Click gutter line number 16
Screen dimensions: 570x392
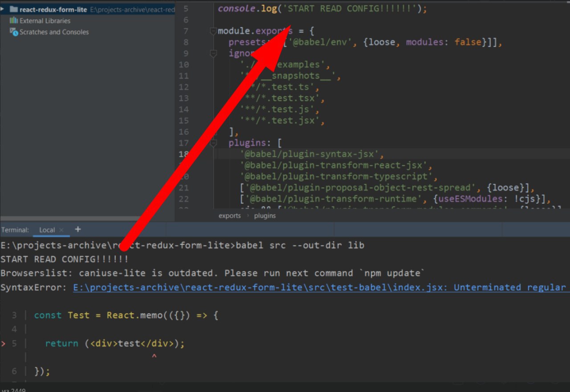[183, 132]
